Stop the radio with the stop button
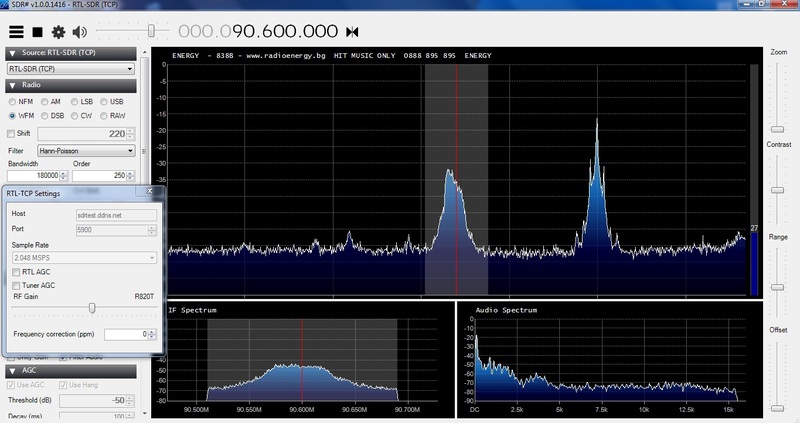800x423 pixels. tap(37, 32)
